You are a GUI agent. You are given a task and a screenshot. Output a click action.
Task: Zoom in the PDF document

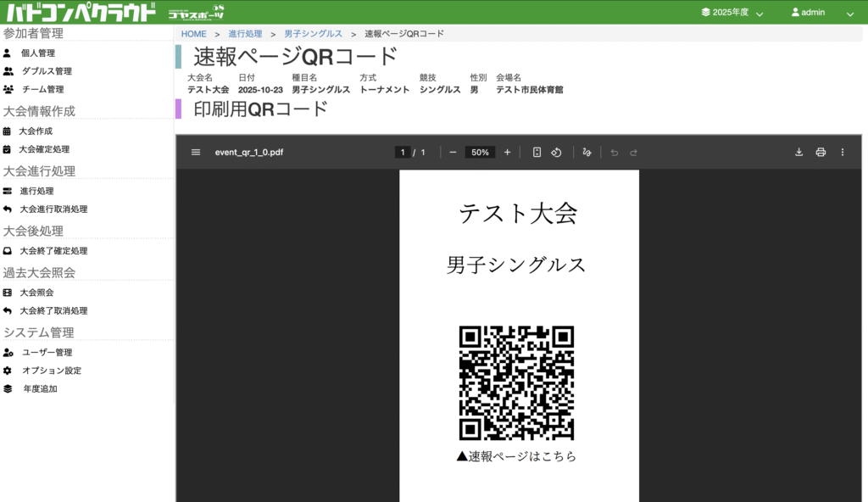(507, 153)
